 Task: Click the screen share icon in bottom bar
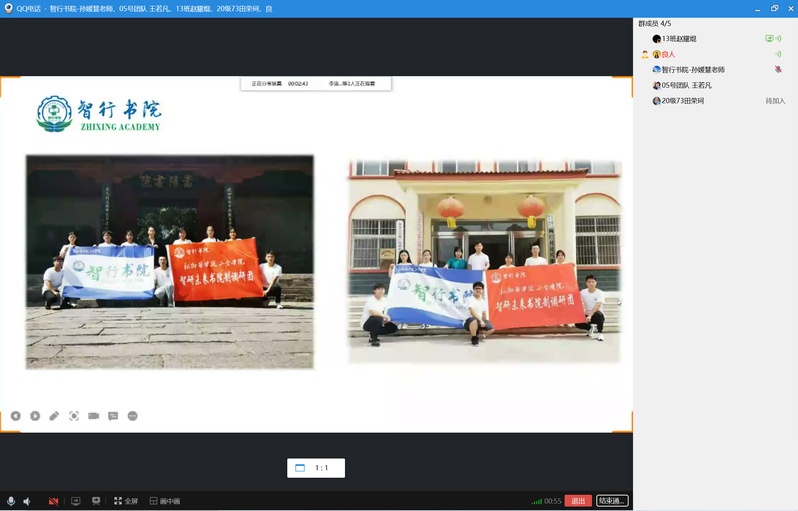click(75, 501)
